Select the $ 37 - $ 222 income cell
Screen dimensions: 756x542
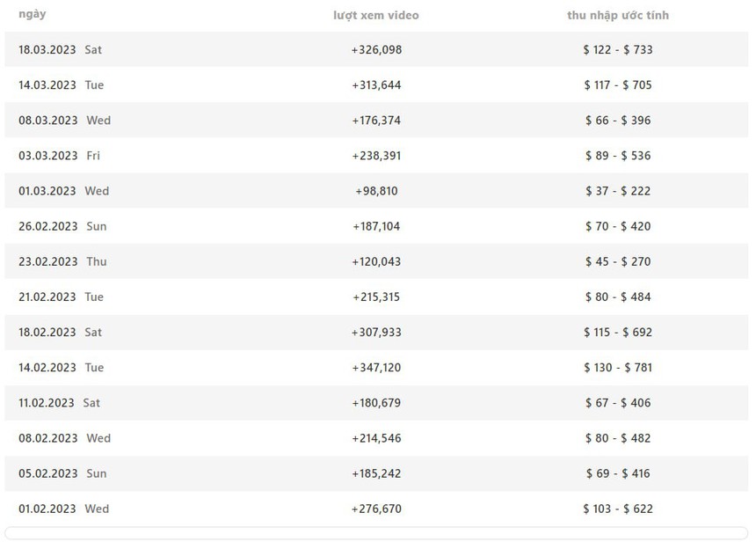pyautogui.click(x=618, y=191)
